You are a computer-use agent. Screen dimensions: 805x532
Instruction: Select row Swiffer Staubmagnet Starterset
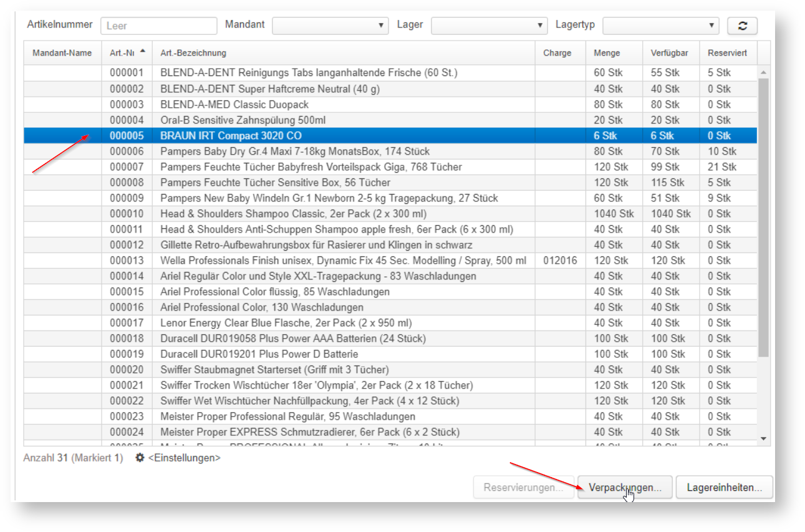pos(390,369)
